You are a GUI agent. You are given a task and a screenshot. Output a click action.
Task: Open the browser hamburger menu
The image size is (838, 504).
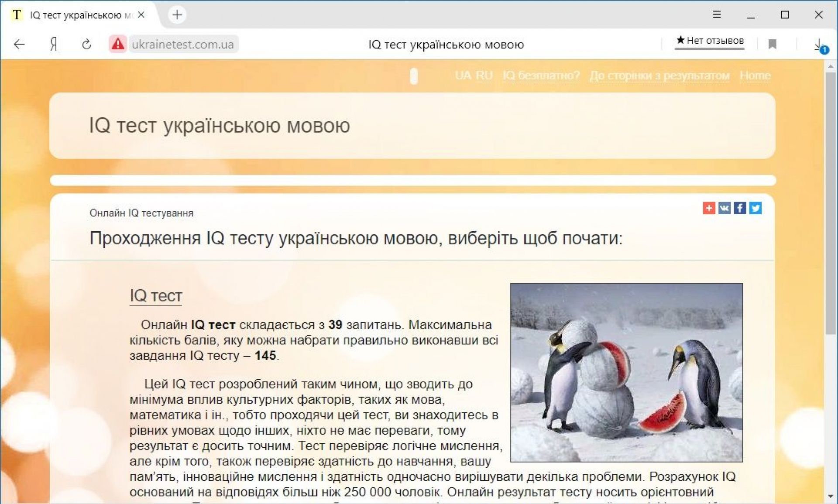(x=717, y=15)
